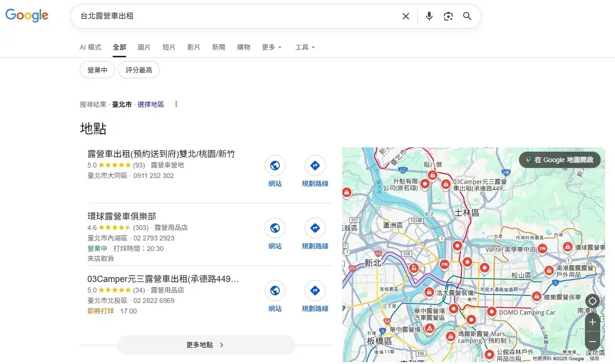Viewport: 615px width, 364px height.
Task: Expand the 工具 dropdown
Action: [x=305, y=47]
